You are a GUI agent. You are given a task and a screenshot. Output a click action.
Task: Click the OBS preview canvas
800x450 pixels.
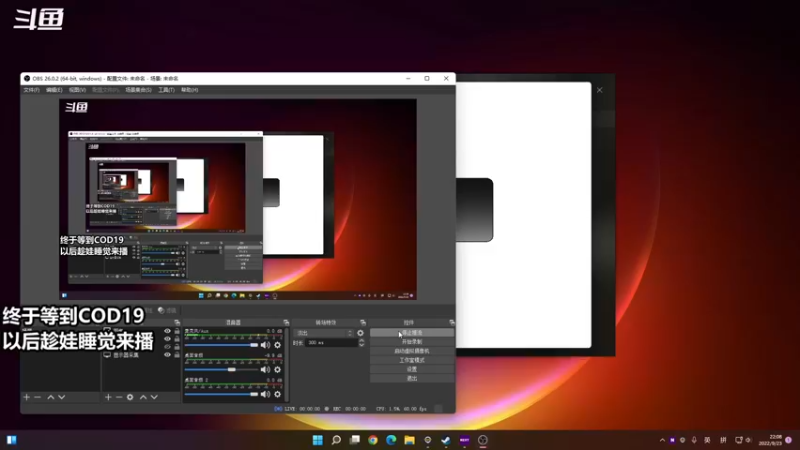coord(238,199)
